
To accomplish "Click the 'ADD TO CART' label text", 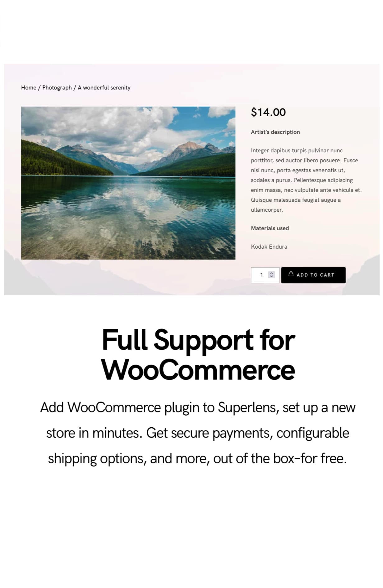I will click(x=316, y=275).
